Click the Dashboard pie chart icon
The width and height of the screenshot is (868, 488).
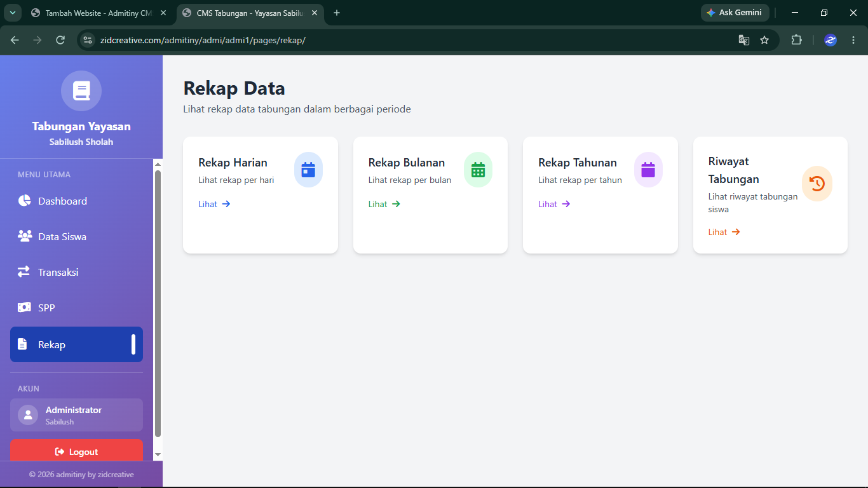(x=24, y=201)
